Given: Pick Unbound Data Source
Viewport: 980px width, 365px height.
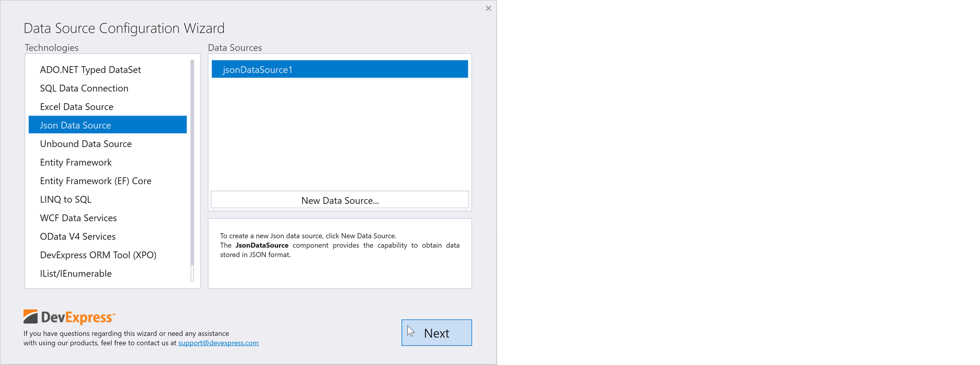Looking at the screenshot, I should (85, 143).
